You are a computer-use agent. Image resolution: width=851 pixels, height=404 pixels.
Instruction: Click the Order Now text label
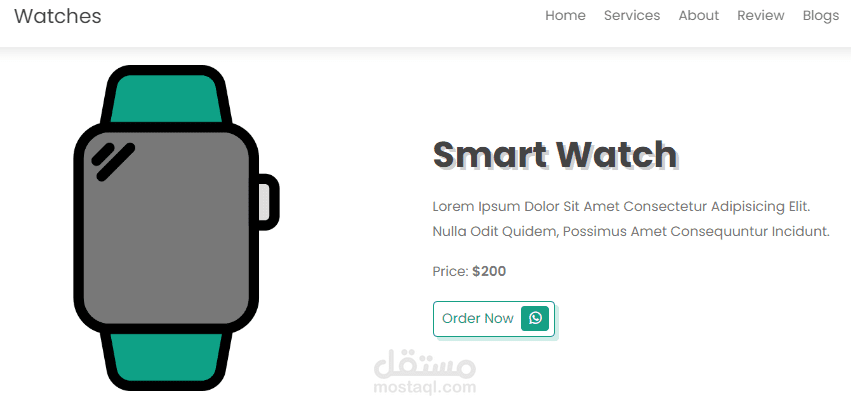[478, 318]
